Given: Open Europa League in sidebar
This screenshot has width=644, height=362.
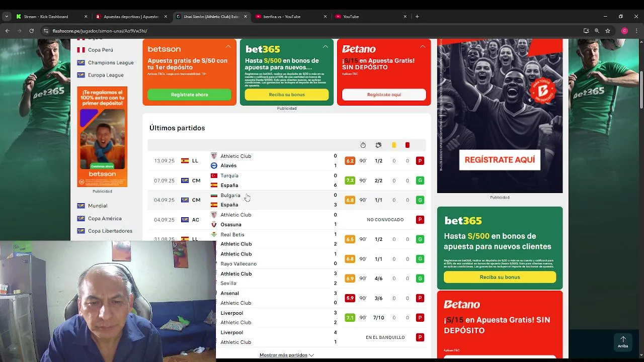Looking at the screenshot, I should [x=106, y=75].
